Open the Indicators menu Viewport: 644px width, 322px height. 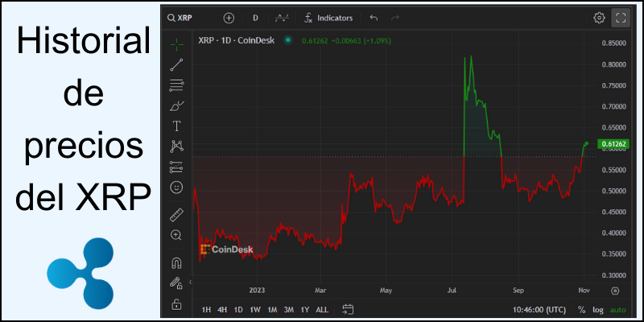point(328,18)
